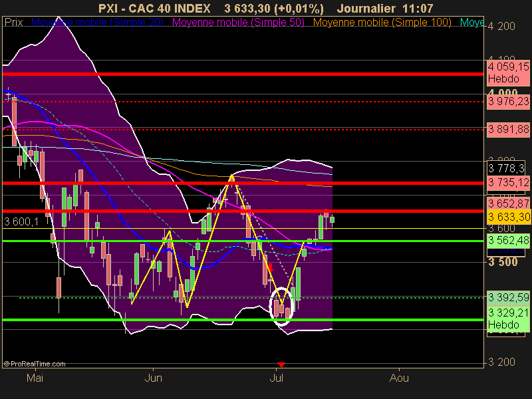Click the '3 976,23' price label

(x=508, y=102)
